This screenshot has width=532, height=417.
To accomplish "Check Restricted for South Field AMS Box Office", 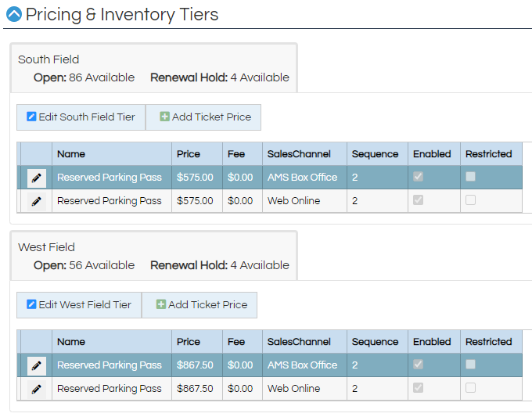I will coord(470,177).
